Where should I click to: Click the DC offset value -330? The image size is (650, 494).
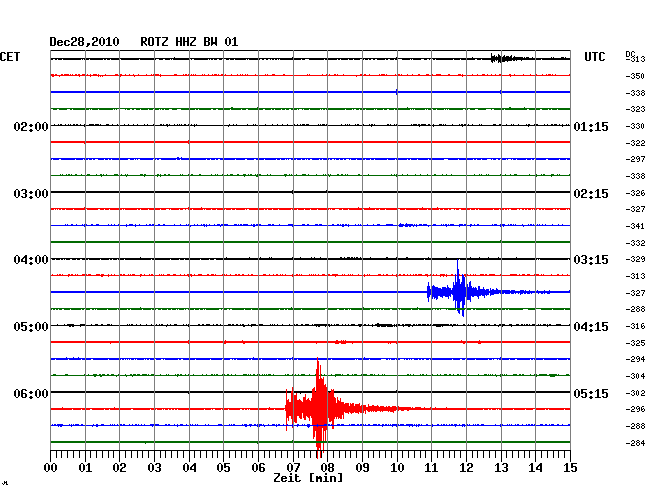(x=635, y=126)
